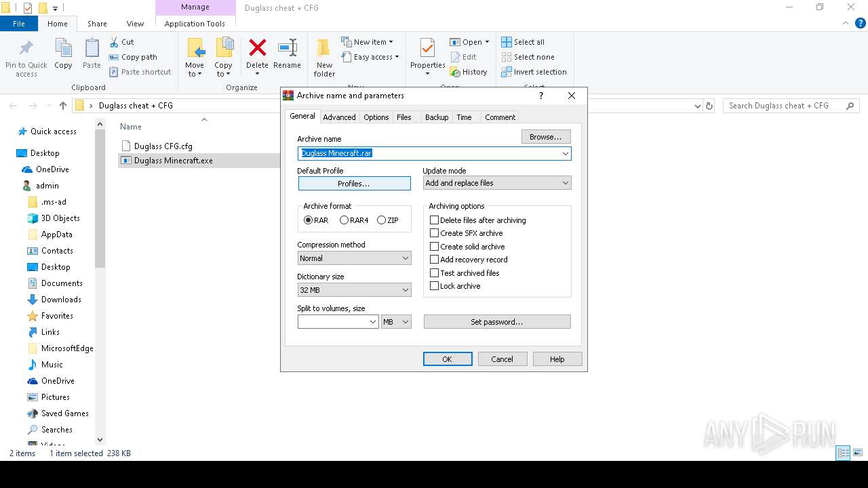Click the dialog help question mark

point(540,96)
